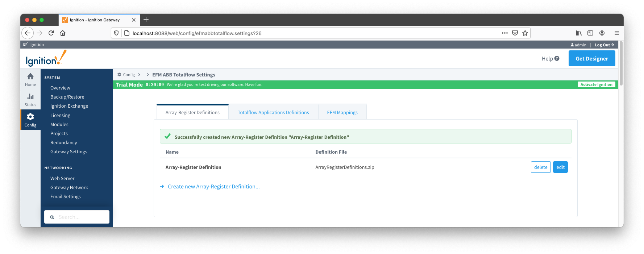Image resolution: width=644 pixels, height=254 pixels.
Task: Edit the Array-Register Definition row
Action: [x=560, y=167]
